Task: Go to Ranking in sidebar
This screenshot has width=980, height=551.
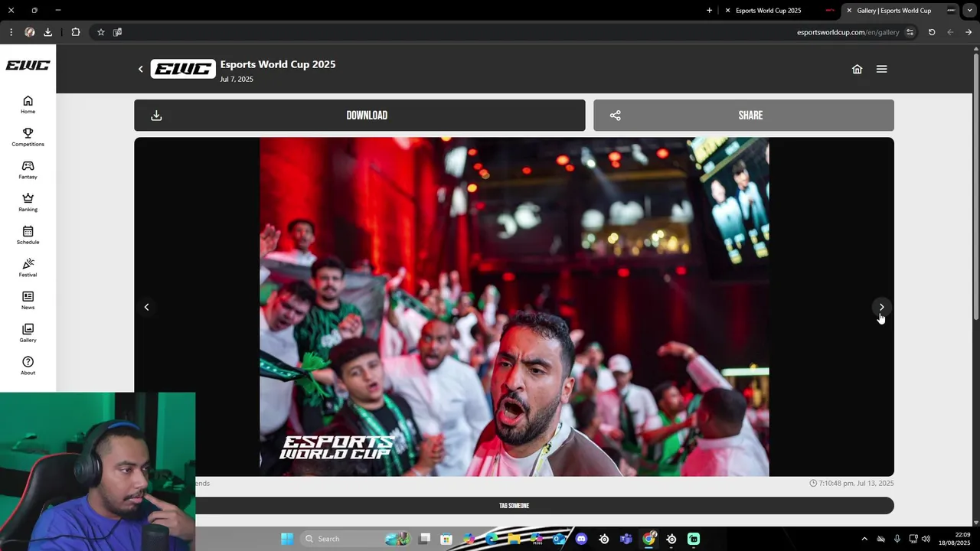Action: (x=28, y=203)
